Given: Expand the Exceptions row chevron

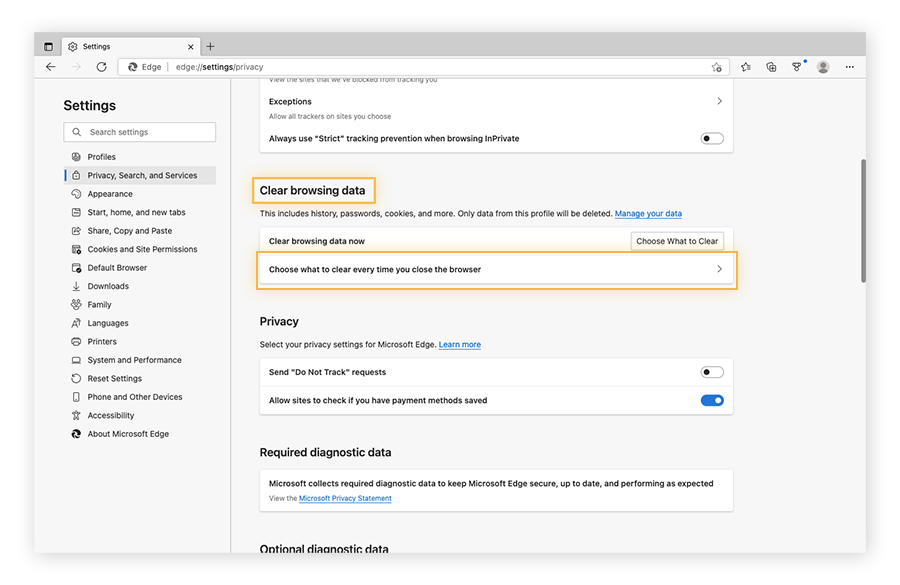Looking at the screenshot, I should click(719, 101).
